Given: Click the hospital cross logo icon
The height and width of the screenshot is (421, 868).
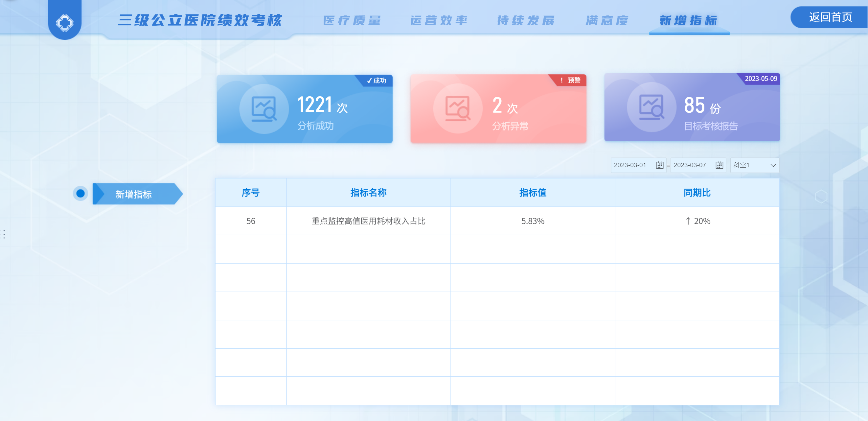Looking at the screenshot, I should (64, 23).
